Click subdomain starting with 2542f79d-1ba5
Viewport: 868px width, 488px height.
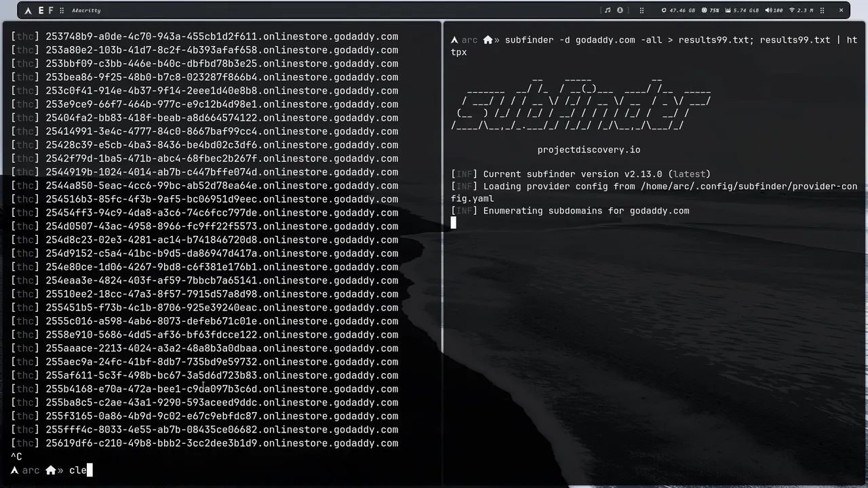(222, 159)
